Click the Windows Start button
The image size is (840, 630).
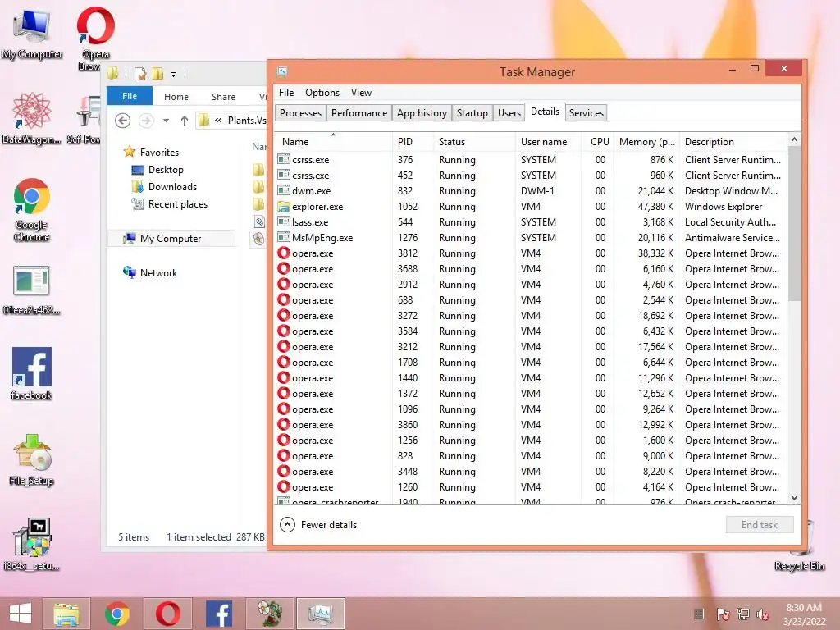pyautogui.click(x=21, y=614)
